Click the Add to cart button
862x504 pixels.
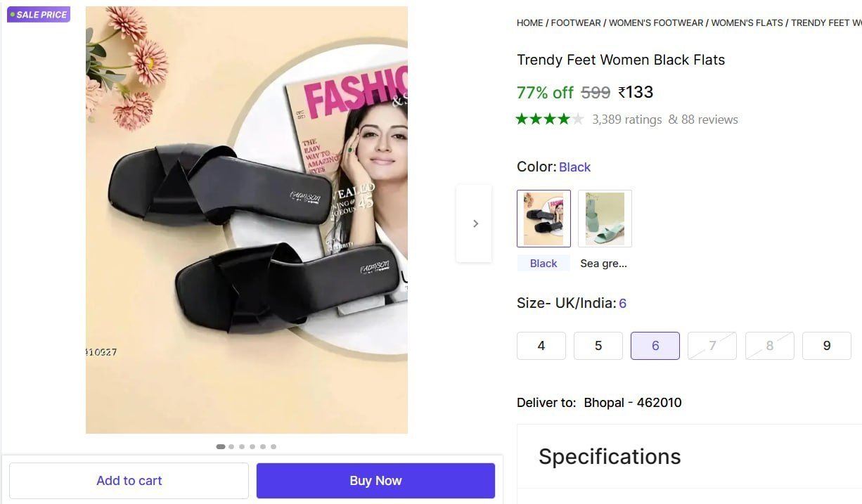click(x=129, y=481)
